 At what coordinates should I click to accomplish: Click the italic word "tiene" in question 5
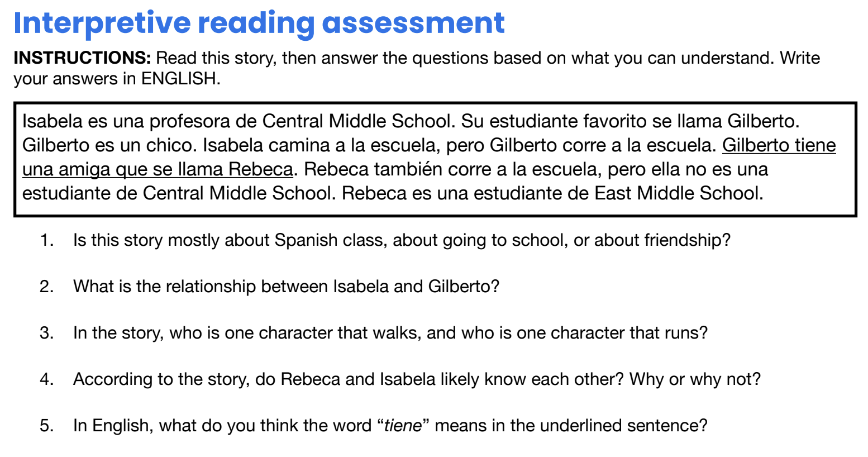403,426
